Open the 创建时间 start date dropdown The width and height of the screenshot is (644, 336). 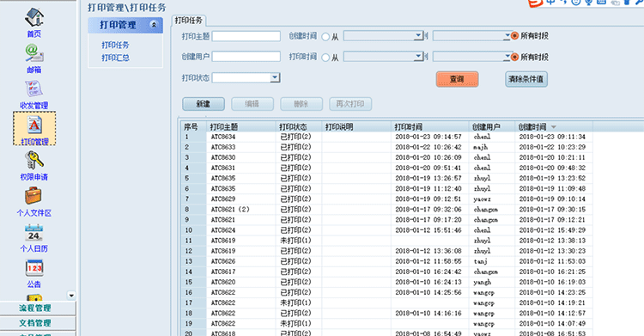pos(418,36)
